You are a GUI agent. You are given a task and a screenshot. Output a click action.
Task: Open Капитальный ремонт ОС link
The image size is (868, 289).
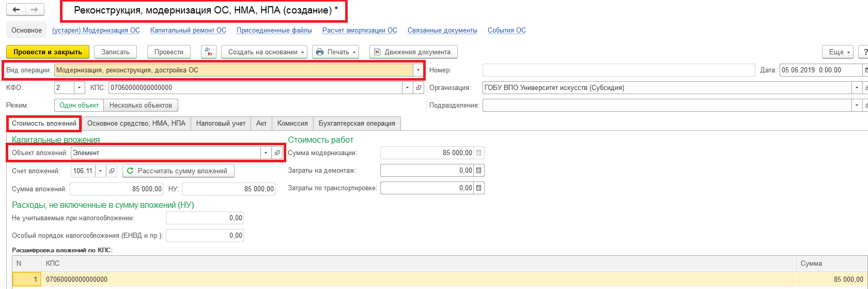pyautogui.click(x=188, y=31)
